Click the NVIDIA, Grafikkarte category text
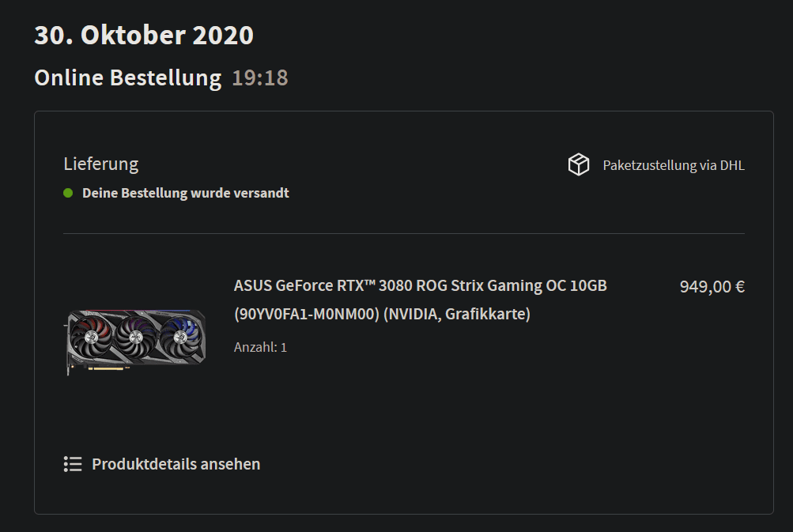The width and height of the screenshot is (793, 532). (x=457, y=314)
